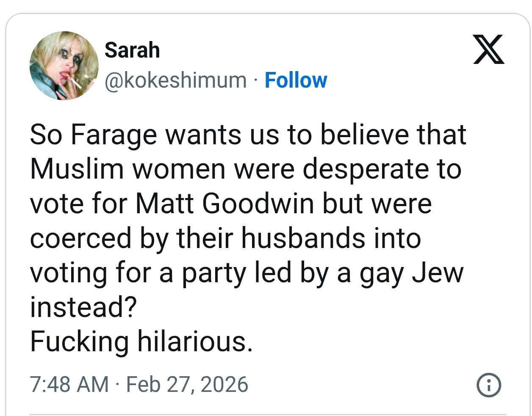Click the date Feb 27, 2026
The width and height of the screenshot is (532, 416).
pos(187,385)
